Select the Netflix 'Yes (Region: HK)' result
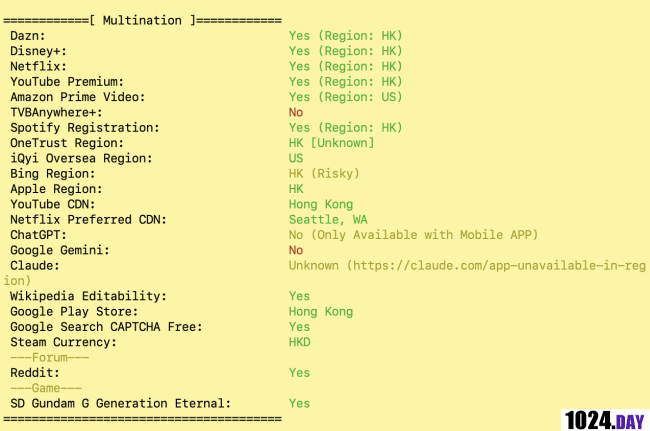Screen dimensions: 650x431 click(x=345, y=66)
